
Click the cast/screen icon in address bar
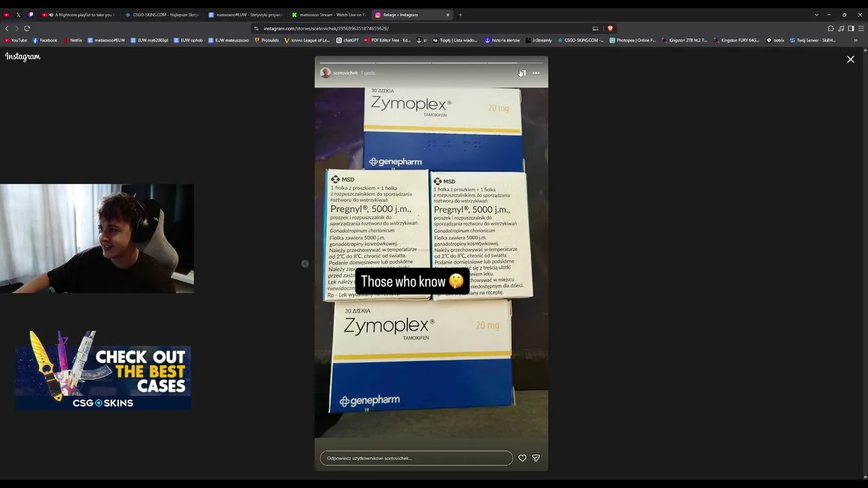point(595,28)
